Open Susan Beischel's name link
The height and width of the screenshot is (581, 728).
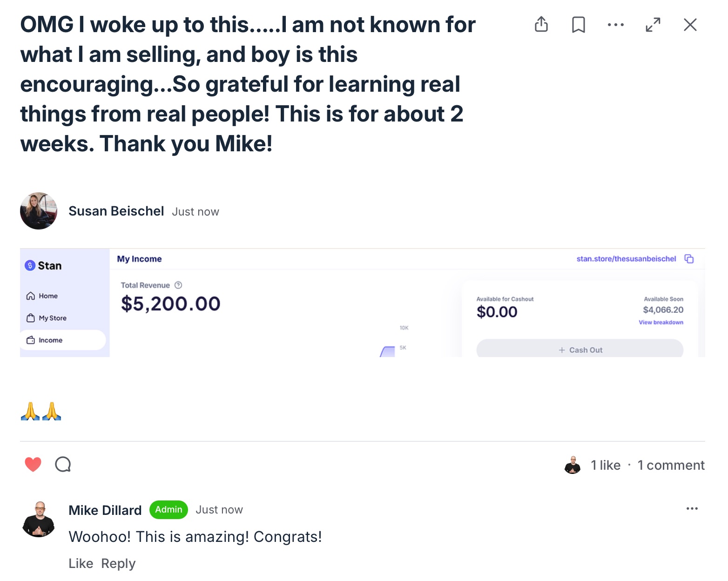point(116,211)
